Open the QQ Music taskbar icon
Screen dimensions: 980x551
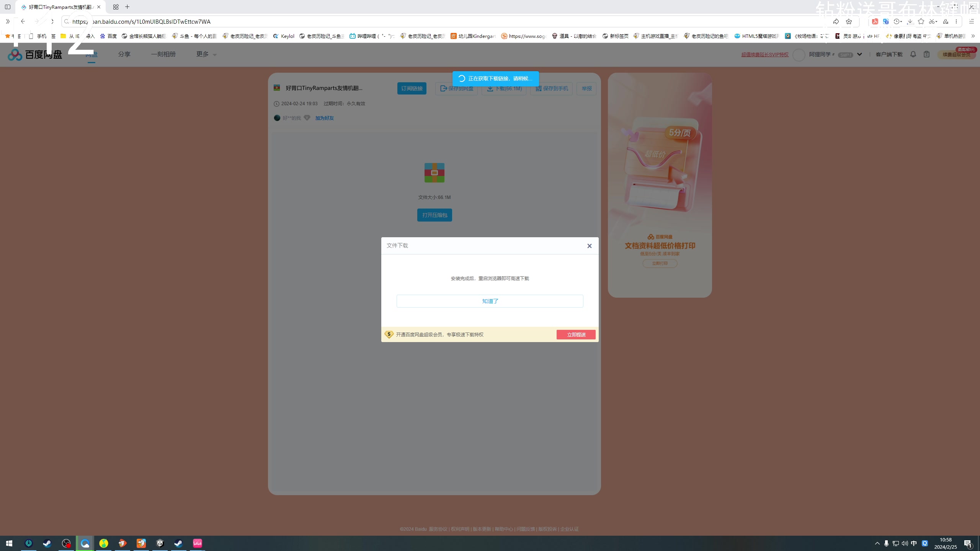[104, 543]
